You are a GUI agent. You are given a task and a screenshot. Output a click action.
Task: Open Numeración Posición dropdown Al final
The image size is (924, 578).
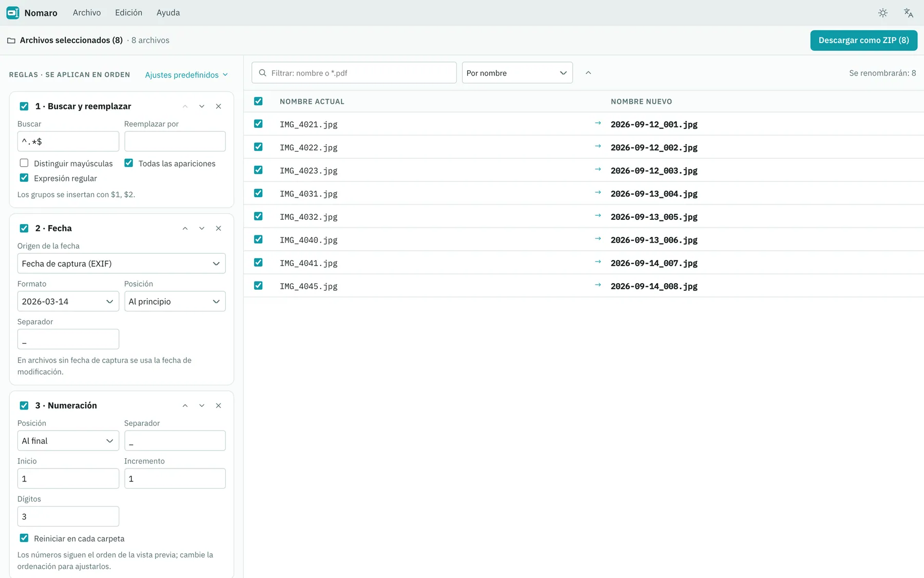point(68,441)
